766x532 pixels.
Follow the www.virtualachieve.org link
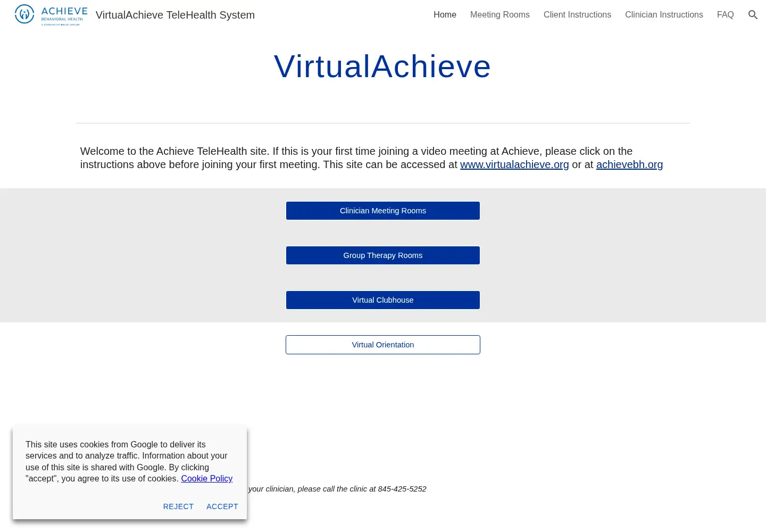tap(514, 164)
